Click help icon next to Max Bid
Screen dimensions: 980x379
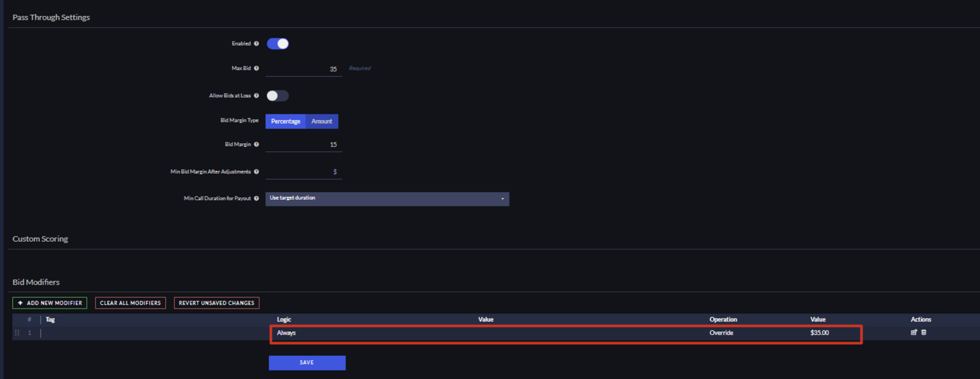pos(256,69)
